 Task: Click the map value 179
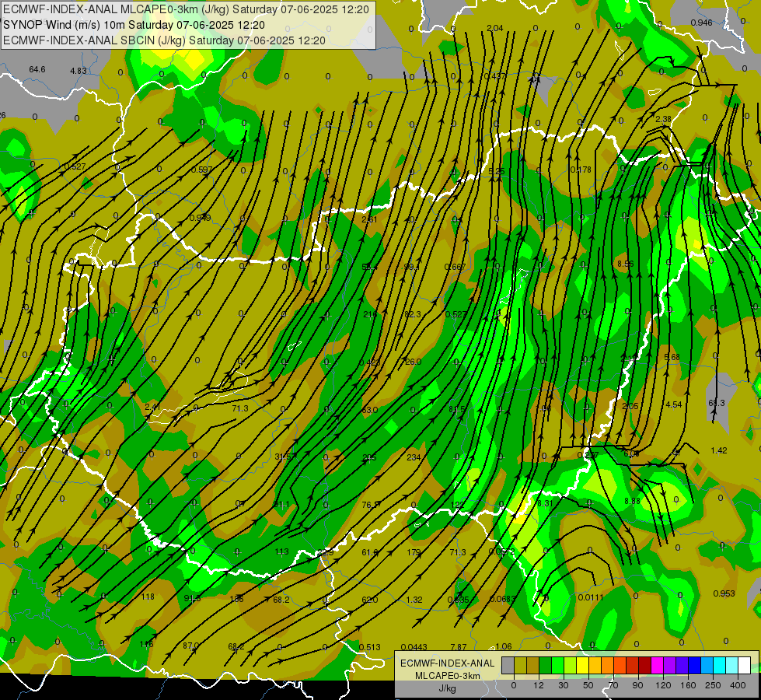[x=414, y=552]
